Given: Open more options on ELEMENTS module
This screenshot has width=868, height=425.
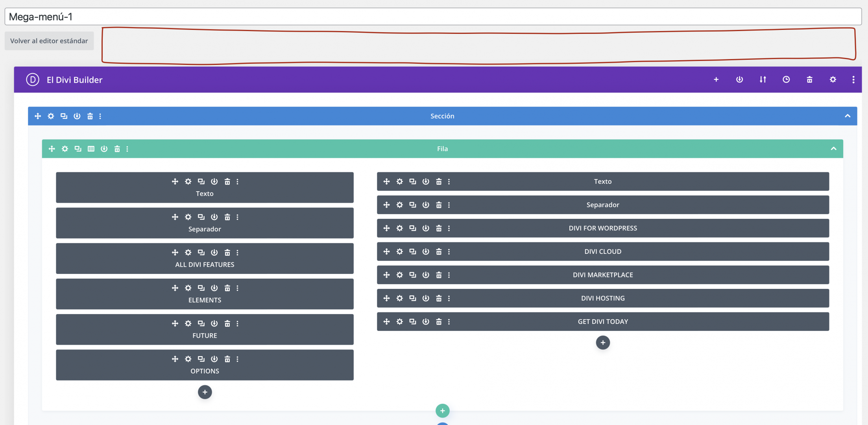Looking at the screenshot, I should [237, 288].
